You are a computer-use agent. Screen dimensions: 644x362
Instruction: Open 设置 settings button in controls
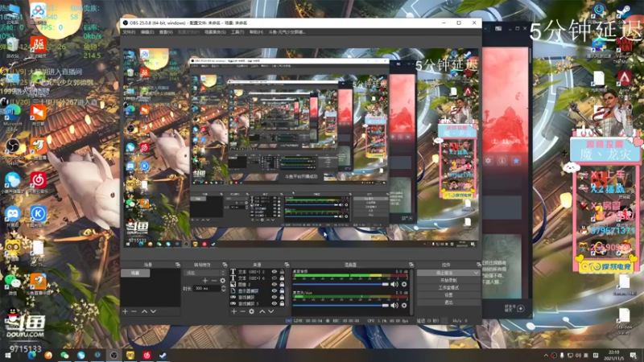click(448, 295)
